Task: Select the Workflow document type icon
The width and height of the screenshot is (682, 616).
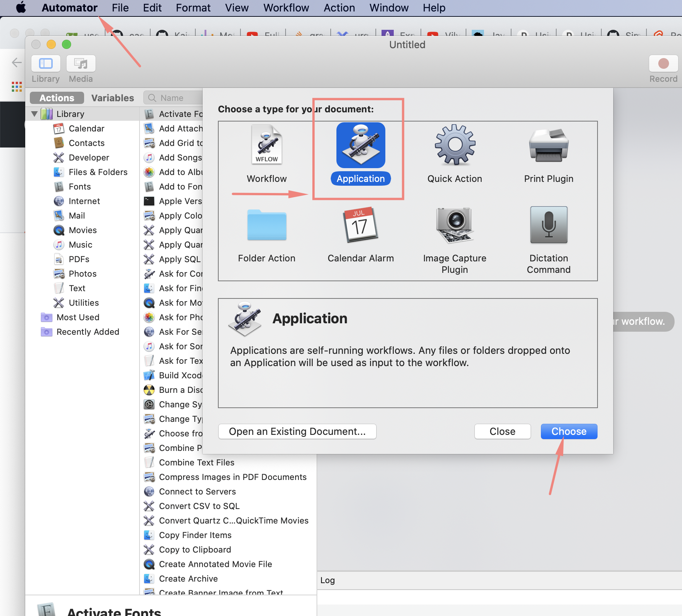Action: coord(266,145)
